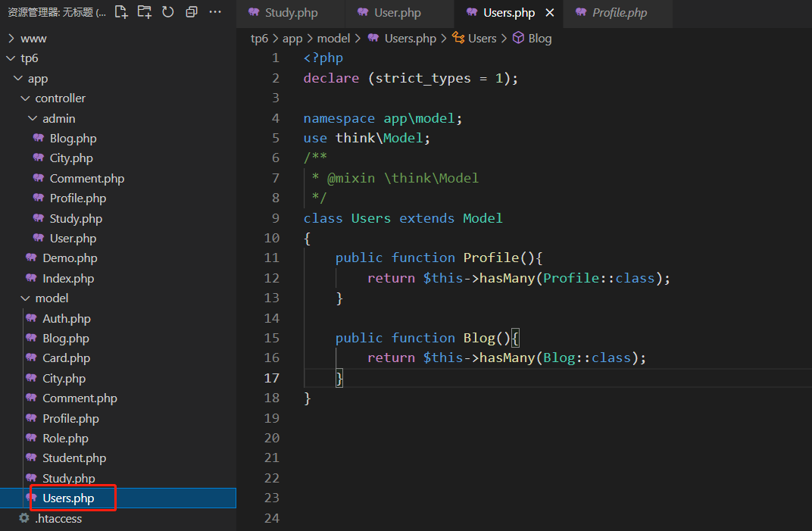The image size is (812, 531).
Task: Click line number 17 in the gutter
Action: pyautogui.click(x=271, y=378)
